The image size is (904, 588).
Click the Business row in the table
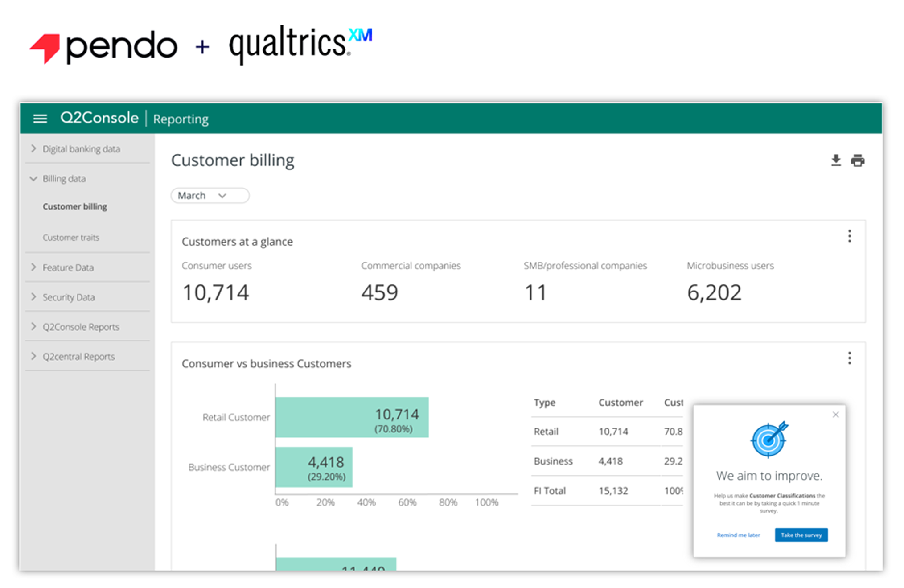click(607, 461)
